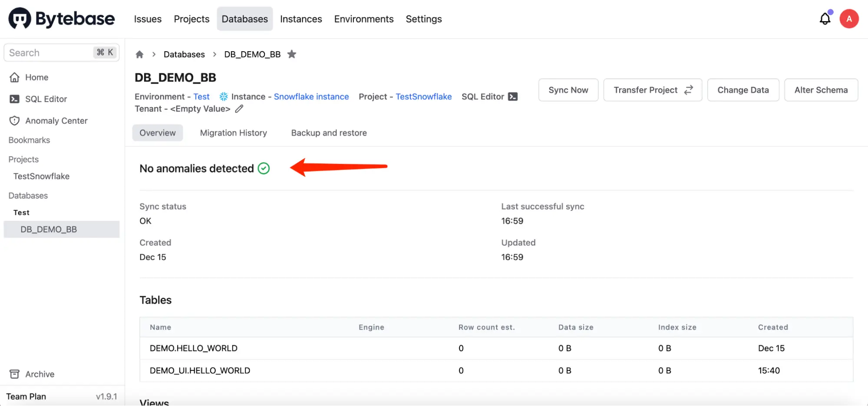Open Settings in the top navigation

coord(424,19)
